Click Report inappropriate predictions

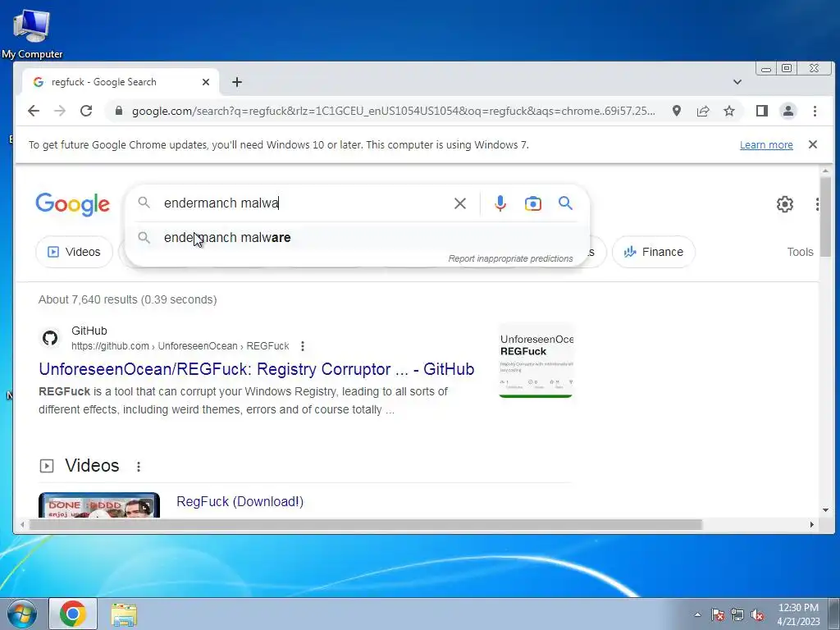pos(510,258)
